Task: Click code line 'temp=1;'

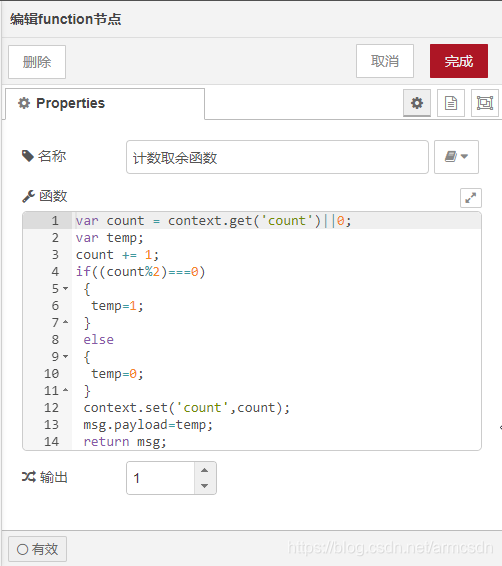Action: (x=117, y=306)
